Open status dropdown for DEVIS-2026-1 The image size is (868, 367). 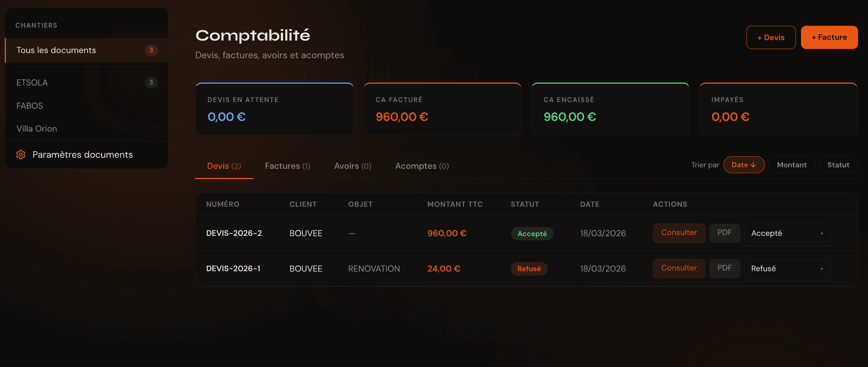(787, 269)
